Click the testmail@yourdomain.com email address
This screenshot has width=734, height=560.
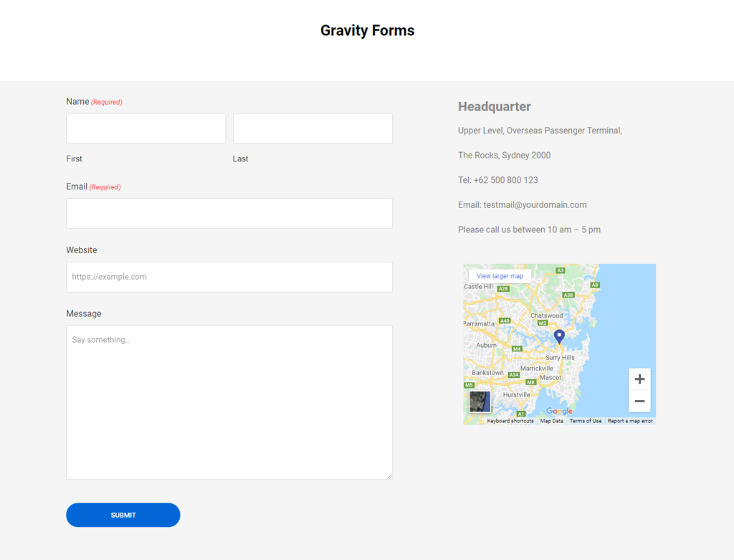[549, 204]
